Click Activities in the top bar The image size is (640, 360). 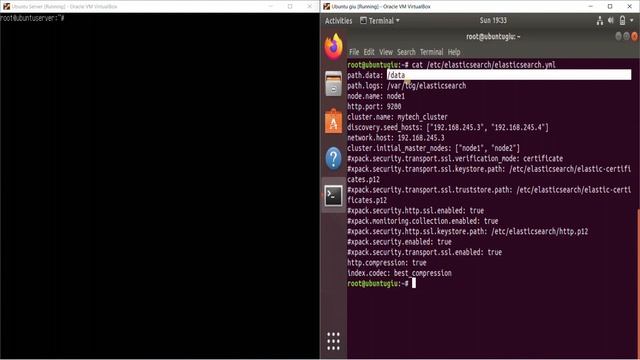[x=338, y=20]
